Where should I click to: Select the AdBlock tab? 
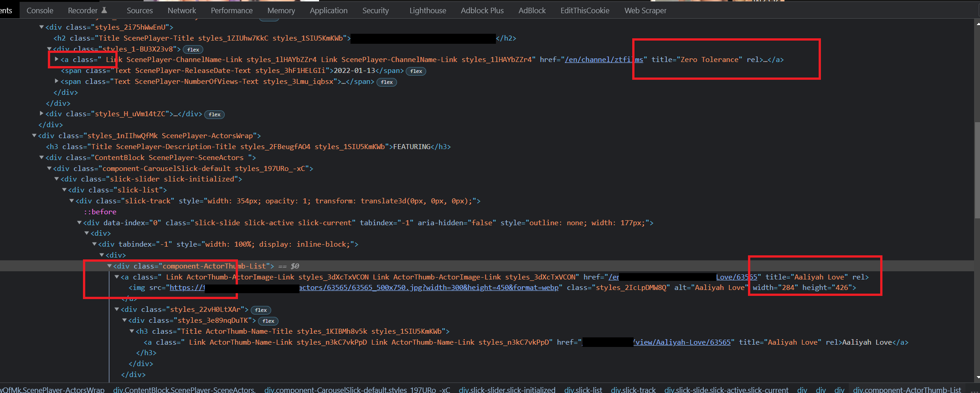coord(532,10)
